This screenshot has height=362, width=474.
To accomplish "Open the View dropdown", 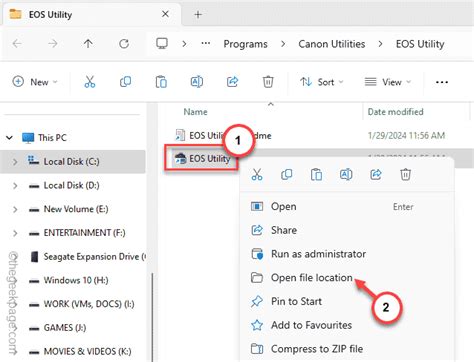I will pos(388,82).
